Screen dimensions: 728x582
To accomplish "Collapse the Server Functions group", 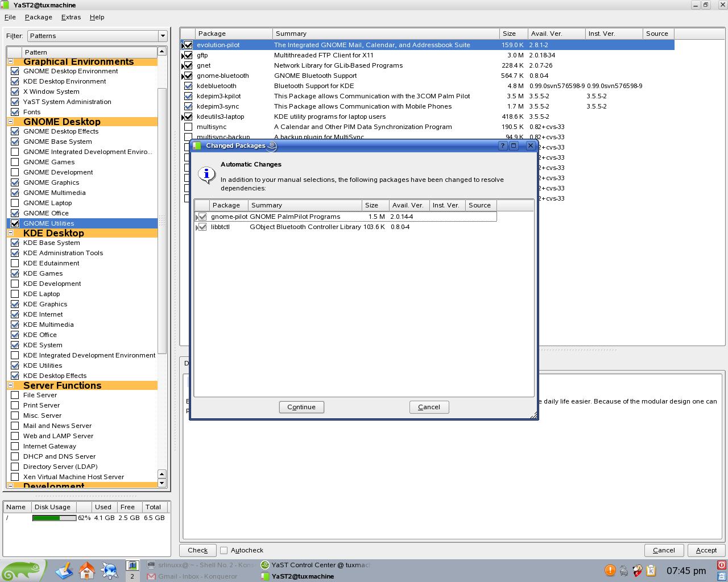I will point(10,385).
